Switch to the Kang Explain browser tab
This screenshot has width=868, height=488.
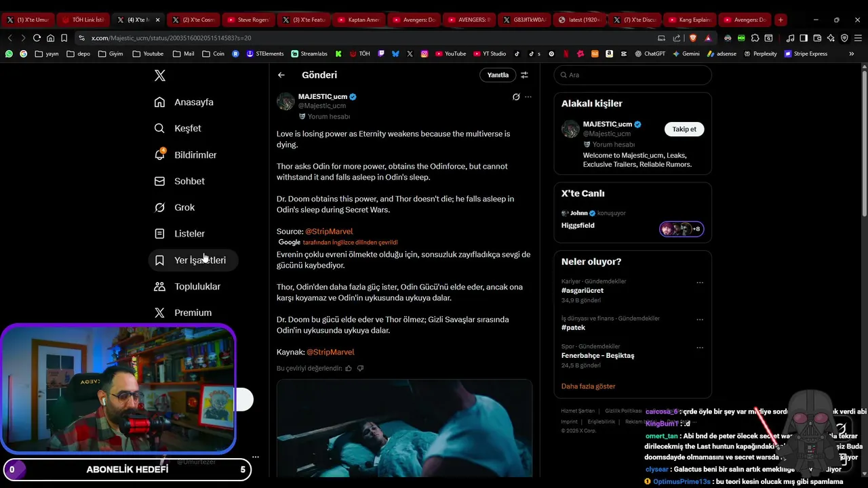point(688,20)
